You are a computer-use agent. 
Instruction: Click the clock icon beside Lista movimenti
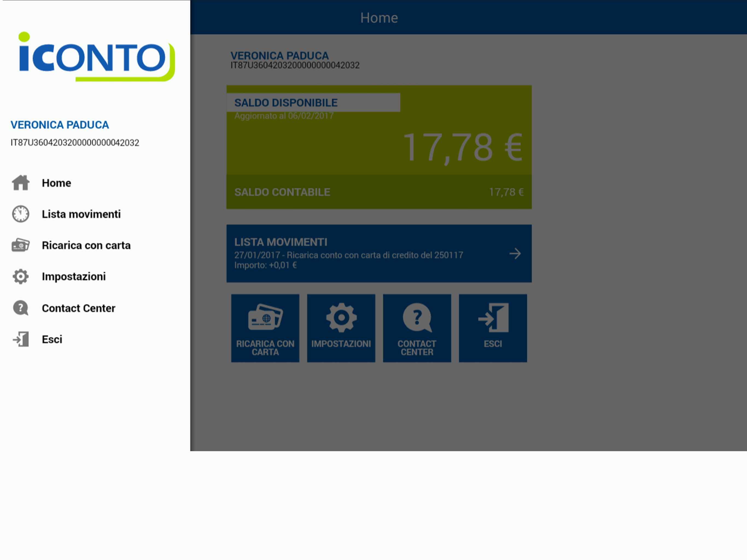[21, 214]
